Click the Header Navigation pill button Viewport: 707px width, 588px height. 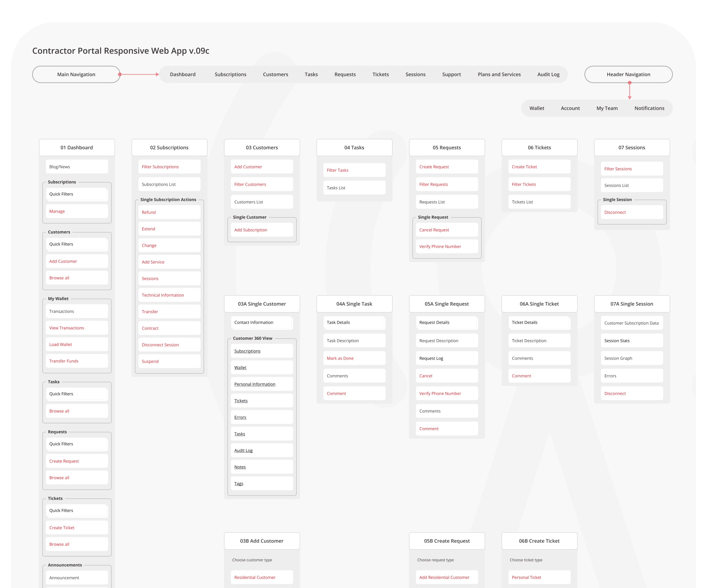[628, 75]
